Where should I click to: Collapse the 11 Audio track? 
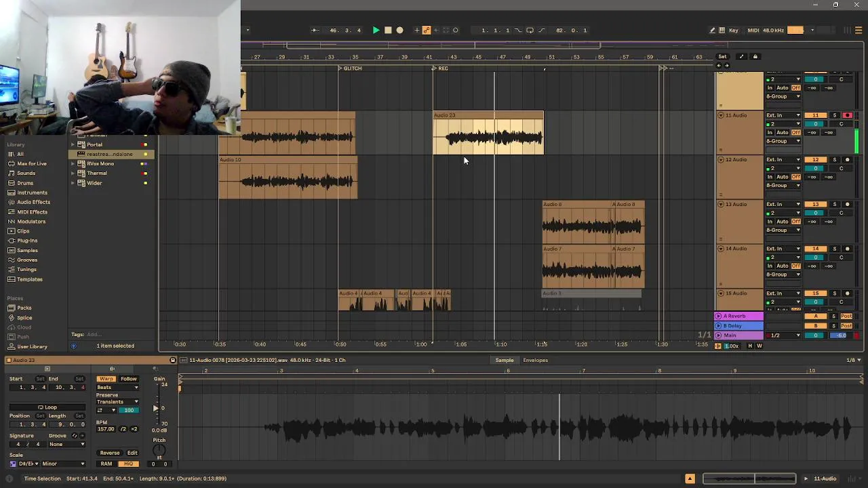720,115
